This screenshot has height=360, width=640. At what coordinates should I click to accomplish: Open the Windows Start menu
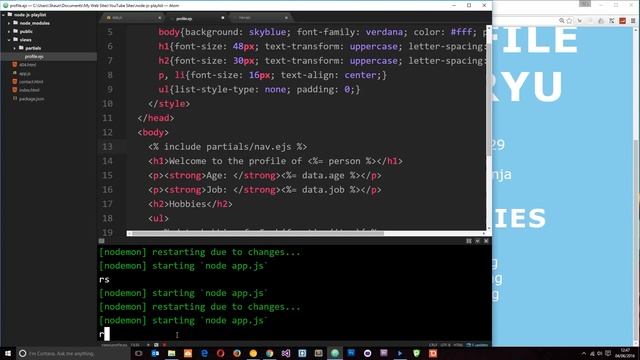tap(8, 353)
